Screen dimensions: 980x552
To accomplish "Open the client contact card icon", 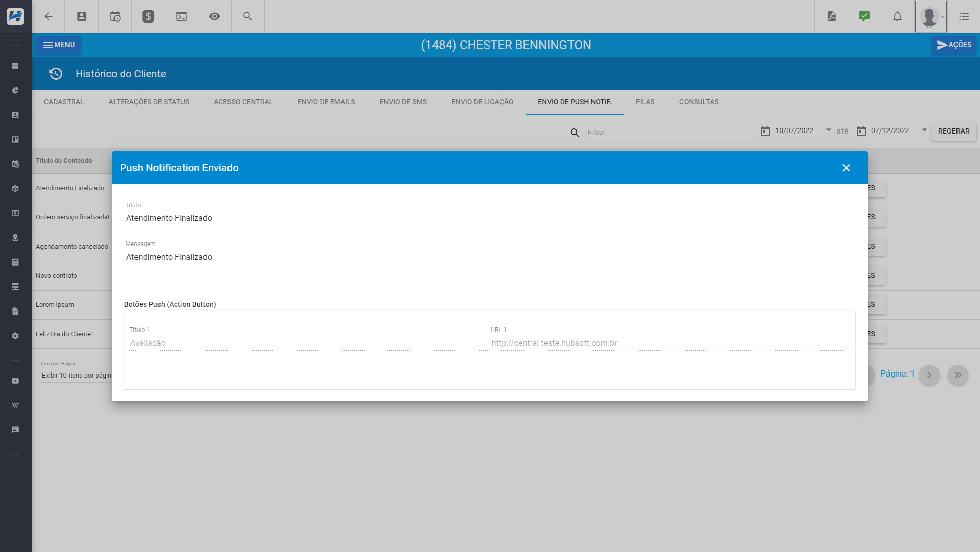I will coord(82,16).
